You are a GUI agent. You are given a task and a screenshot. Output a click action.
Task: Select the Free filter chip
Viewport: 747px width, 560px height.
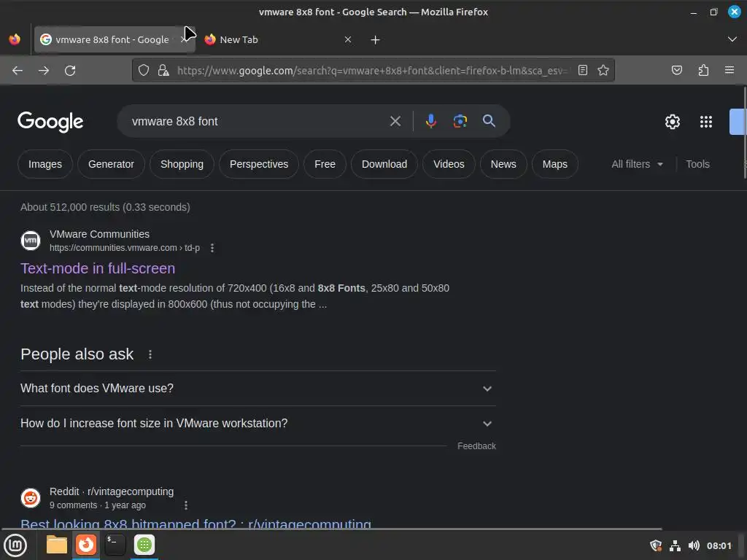pyautogui.click(x=325, y=164)
